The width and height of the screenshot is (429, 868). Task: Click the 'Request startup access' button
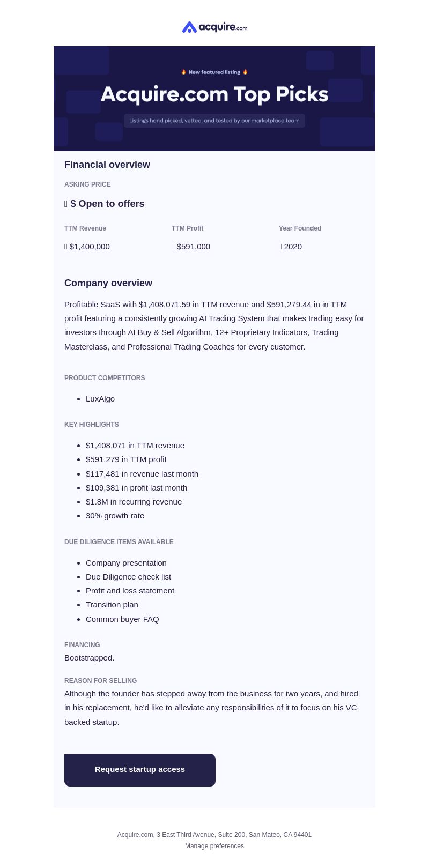coord(140,770)
